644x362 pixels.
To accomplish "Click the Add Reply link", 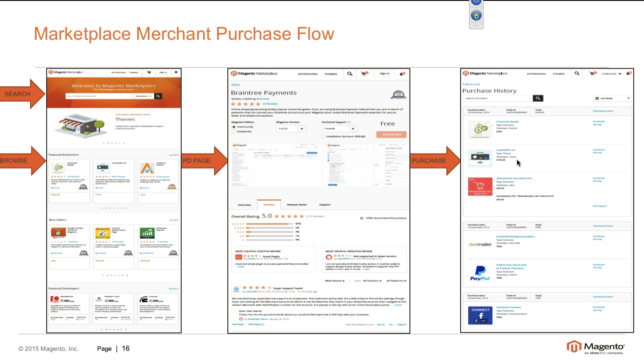I will point(238,324).
